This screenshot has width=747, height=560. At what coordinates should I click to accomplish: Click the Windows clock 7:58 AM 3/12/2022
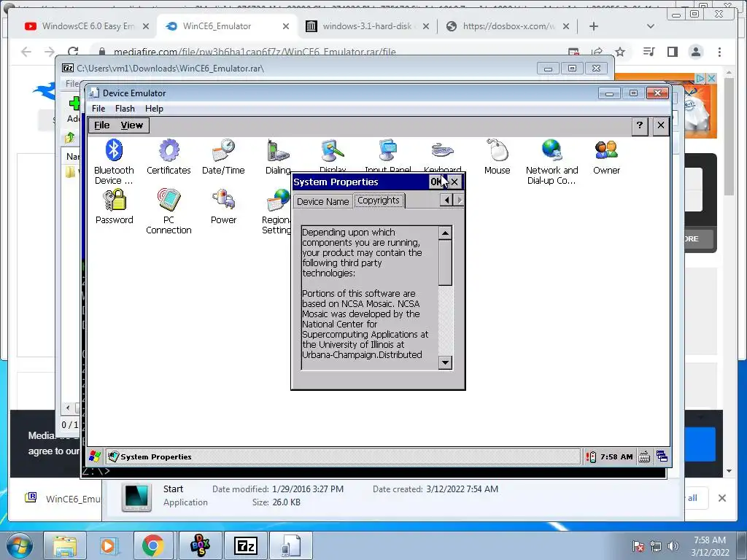[710, 546]
